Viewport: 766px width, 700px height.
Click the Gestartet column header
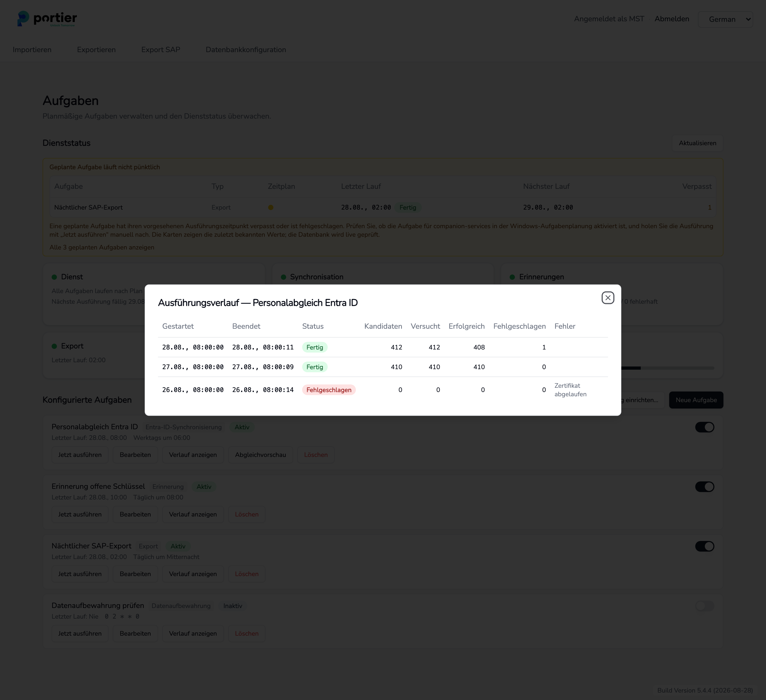pos(178,326)
